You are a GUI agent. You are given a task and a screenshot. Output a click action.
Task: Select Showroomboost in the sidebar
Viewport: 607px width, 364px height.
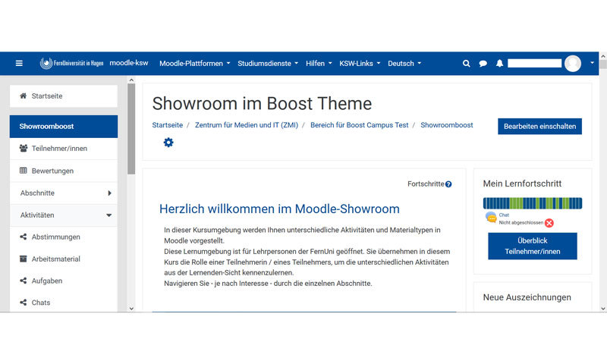coord(64,127)
